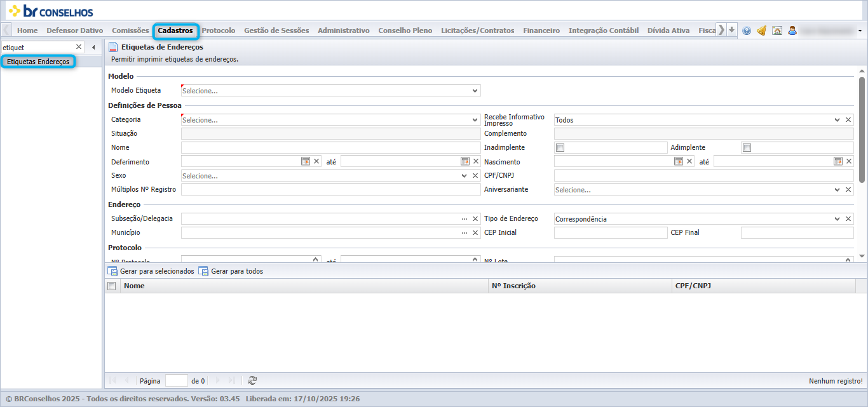Click the user profile avatar icon
Image resolution: width=868 pixels, height=407 pixels.
pyautogui.click(x=792, y=30)
